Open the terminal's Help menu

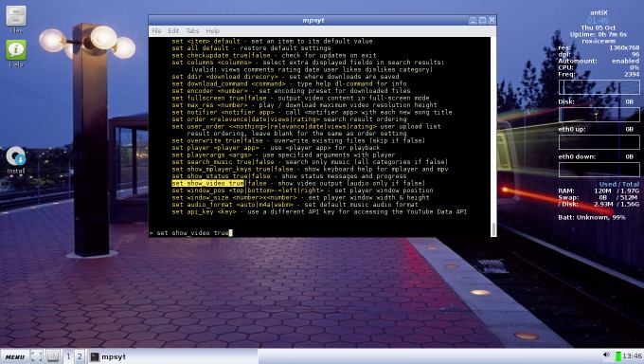click(x=213, y=31)
